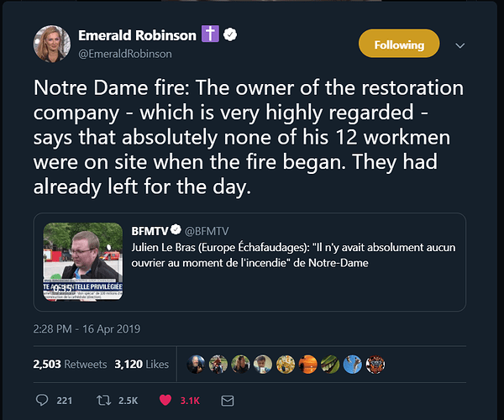
Task: Click the Emerald Robinson display name
Action: pyautogui.click(x=137, y=35)
